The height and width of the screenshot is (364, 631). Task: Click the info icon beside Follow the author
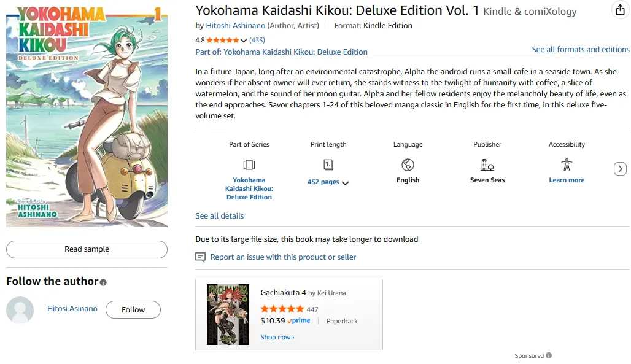pos(103,282)
